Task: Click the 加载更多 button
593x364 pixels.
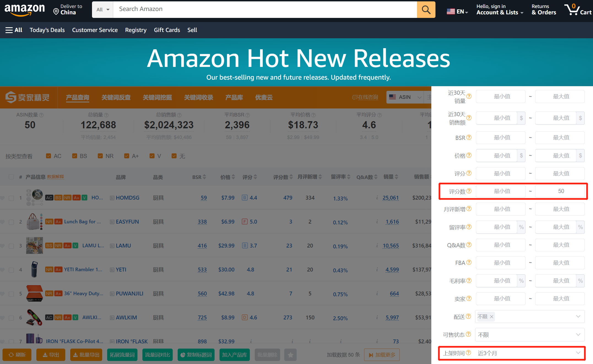Action: 382,355
